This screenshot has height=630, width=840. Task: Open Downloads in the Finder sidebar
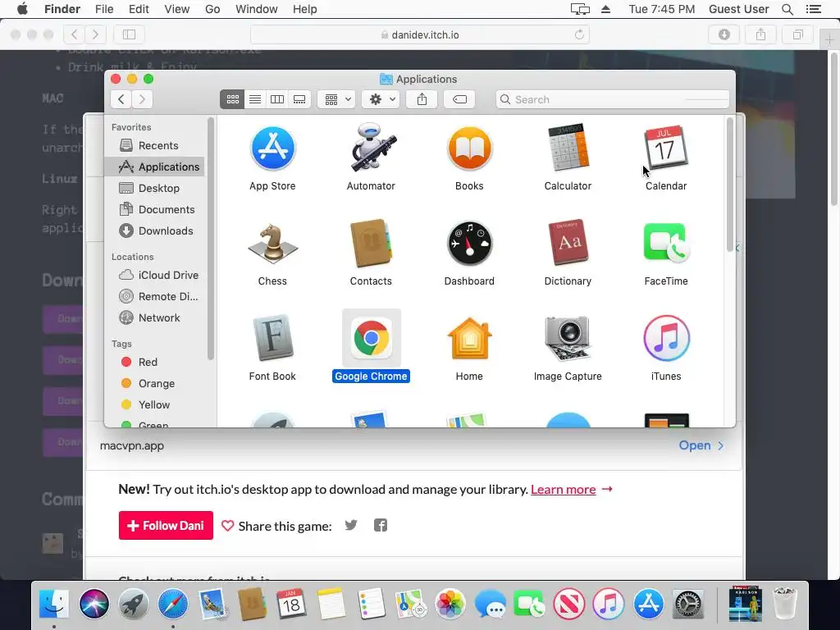tap(154, 231)
